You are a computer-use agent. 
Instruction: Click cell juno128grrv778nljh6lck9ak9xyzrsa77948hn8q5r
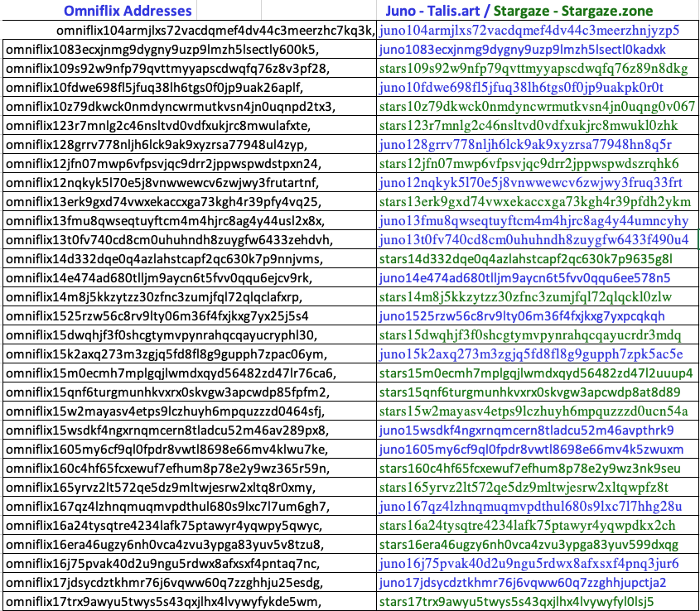click(538, 145)
